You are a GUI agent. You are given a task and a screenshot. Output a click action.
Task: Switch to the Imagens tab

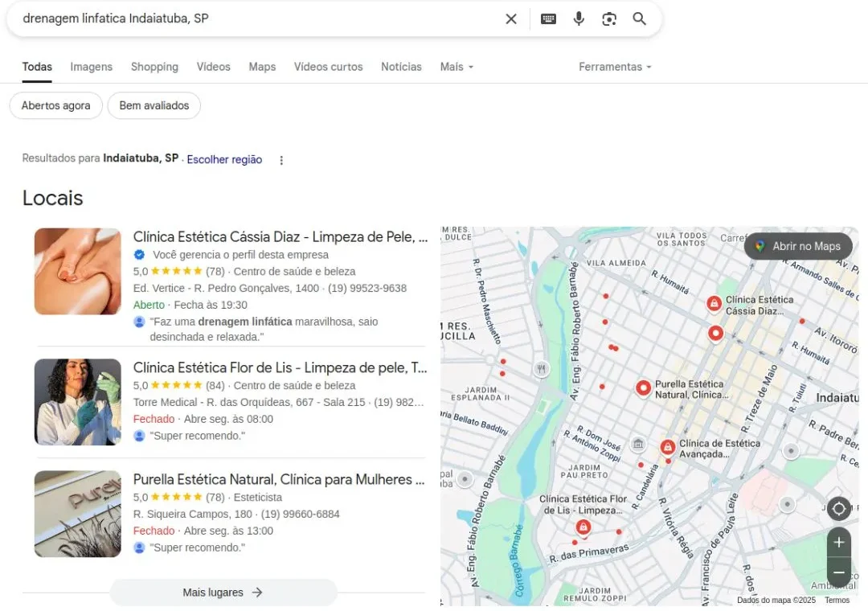click(x=92, y=67)
